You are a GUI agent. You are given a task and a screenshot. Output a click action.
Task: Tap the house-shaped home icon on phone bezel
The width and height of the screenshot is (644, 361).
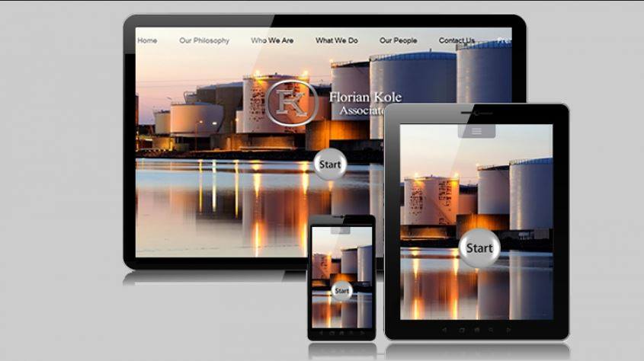point(341,333)
